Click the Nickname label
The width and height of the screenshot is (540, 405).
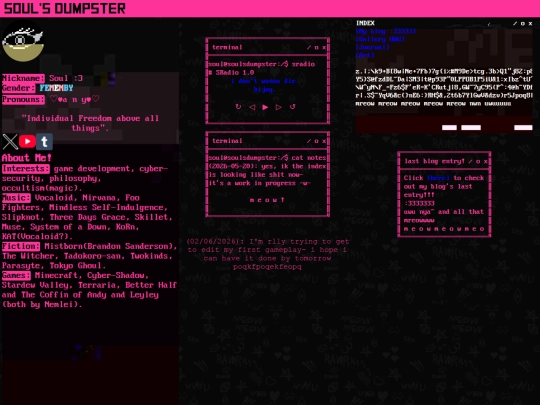click(23, 78)
